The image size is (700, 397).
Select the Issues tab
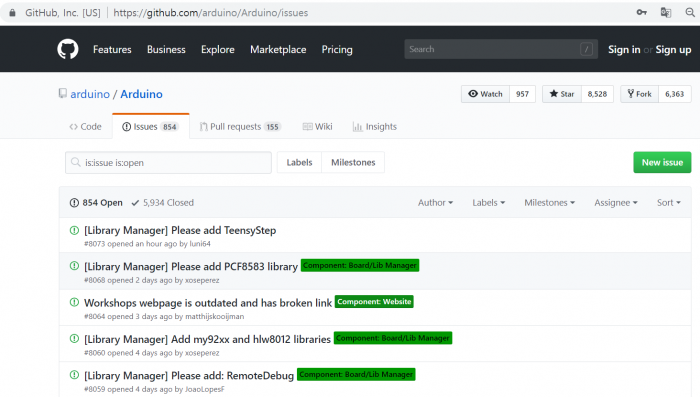(x=150, y=127)
